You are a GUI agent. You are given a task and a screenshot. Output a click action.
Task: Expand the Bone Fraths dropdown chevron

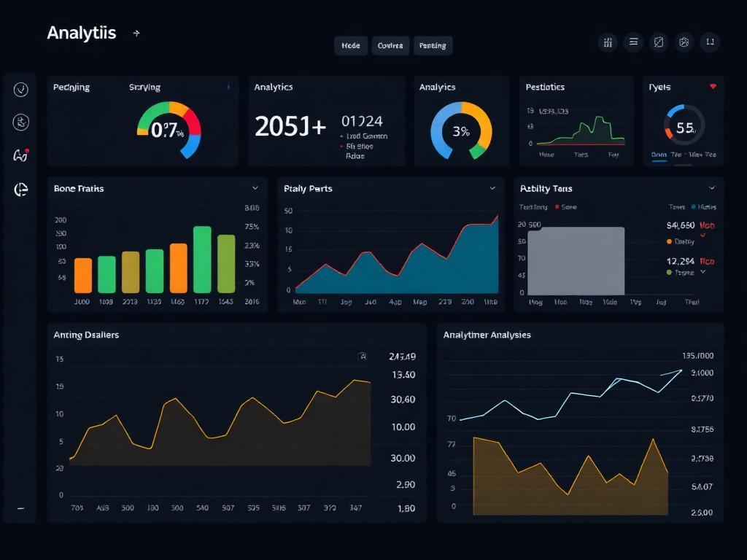[x=255, y=188]
